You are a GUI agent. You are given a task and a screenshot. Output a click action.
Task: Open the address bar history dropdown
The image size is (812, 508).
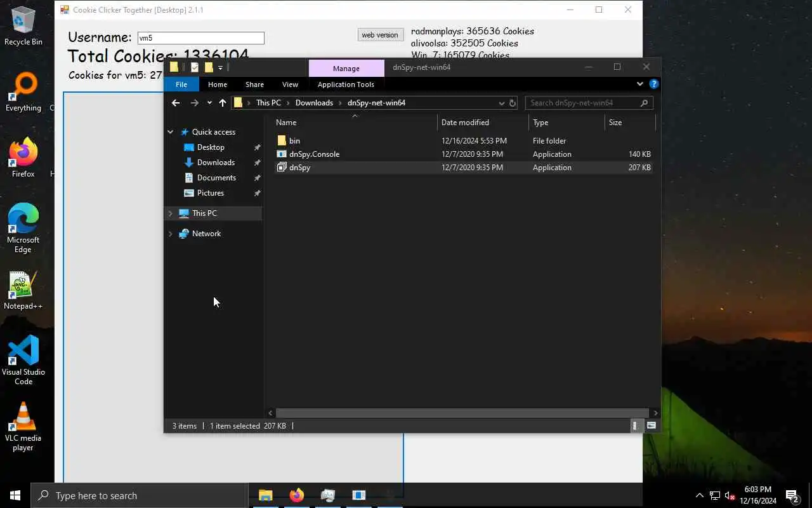tap(502, 103)
